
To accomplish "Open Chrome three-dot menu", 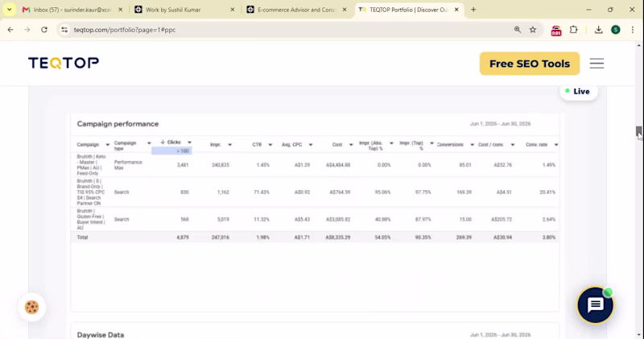I will [633, 30].
